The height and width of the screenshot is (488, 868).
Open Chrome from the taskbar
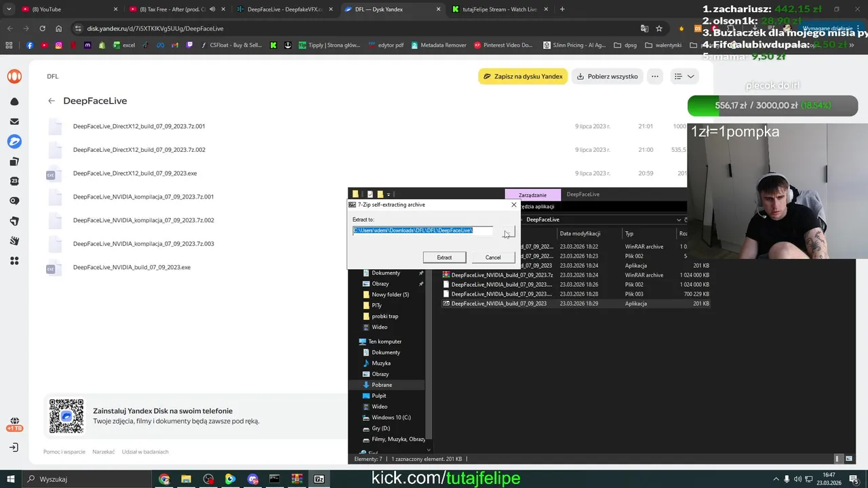tap(164, 479)
